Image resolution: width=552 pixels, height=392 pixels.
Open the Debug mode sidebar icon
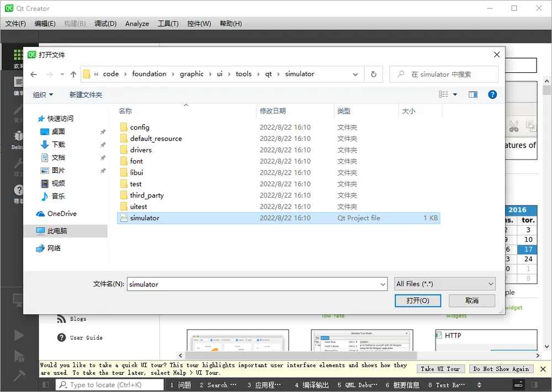tap(18, 140)
